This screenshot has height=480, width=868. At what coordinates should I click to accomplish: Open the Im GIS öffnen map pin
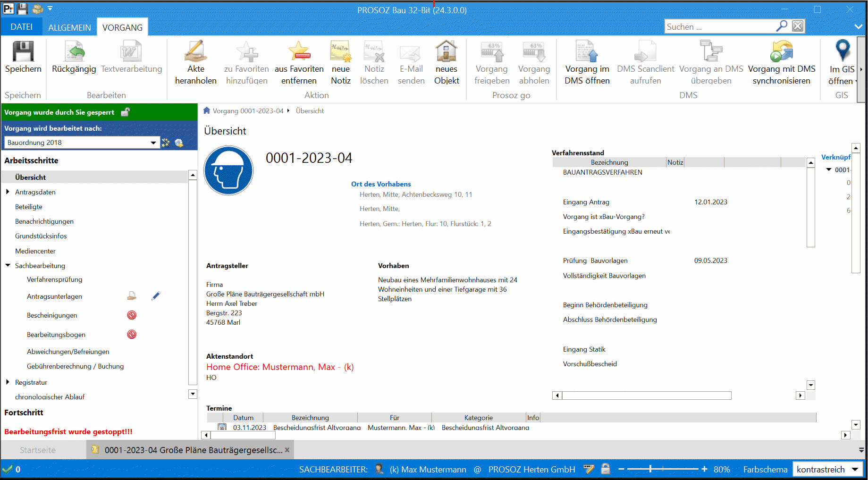pyautogui.click(x=843, y=51)
